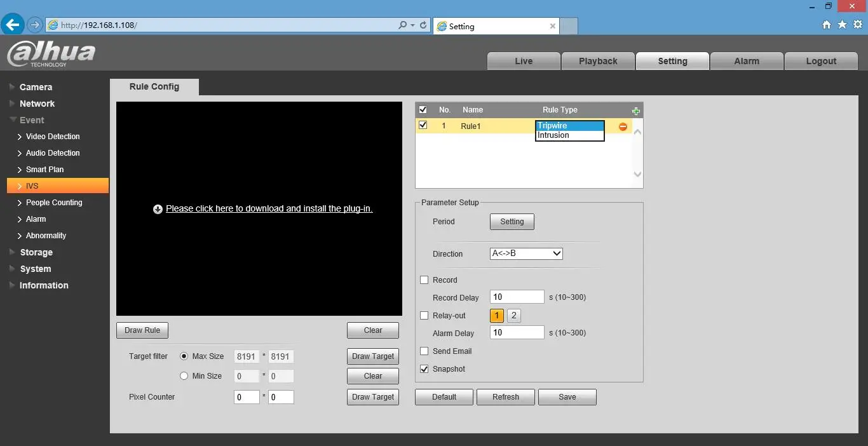
Task: Open a new browser tab
Action: click(x=569, y=26)
